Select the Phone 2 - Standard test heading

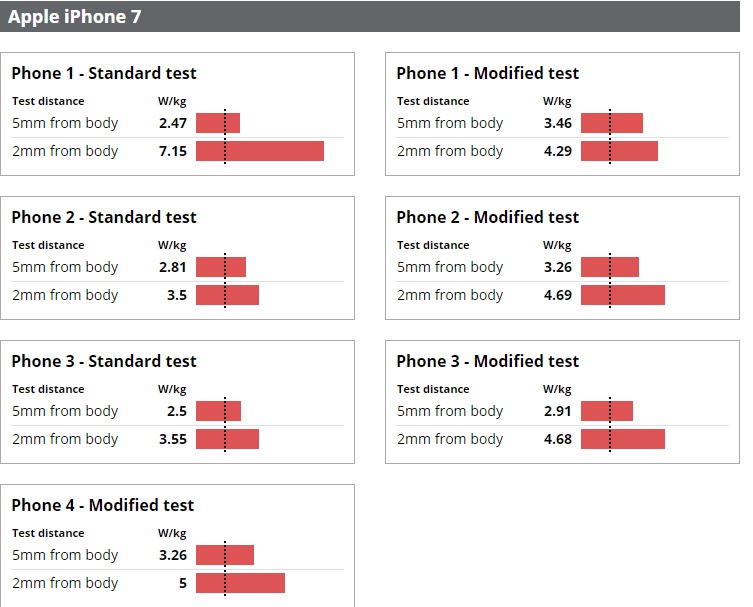[x=104, y=217]
